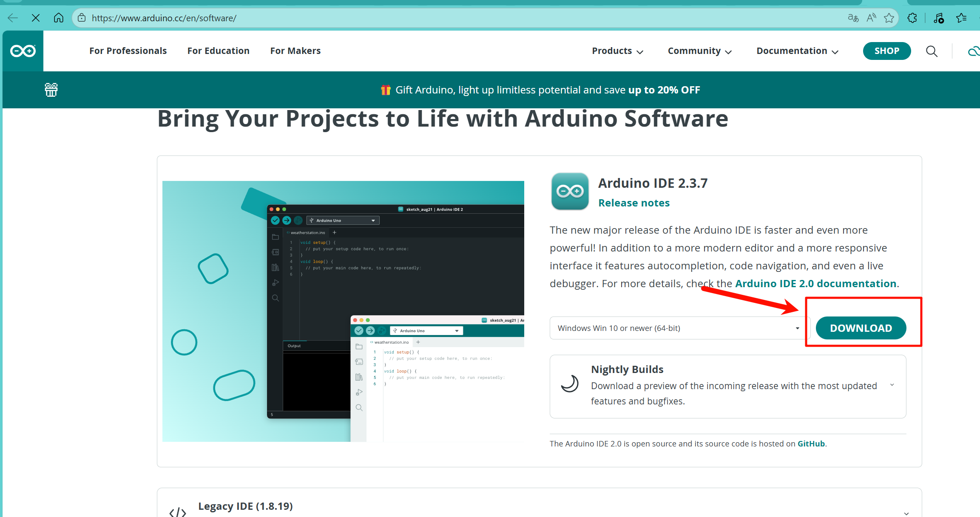Click the DOWNLOAD button
980x517 pixels.
[861, 328]
